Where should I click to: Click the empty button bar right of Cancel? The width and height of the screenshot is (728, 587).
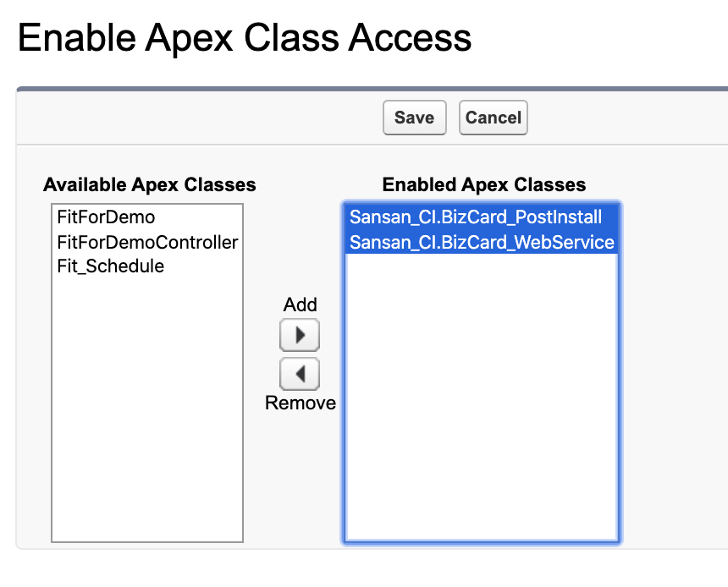coord(626,118)
